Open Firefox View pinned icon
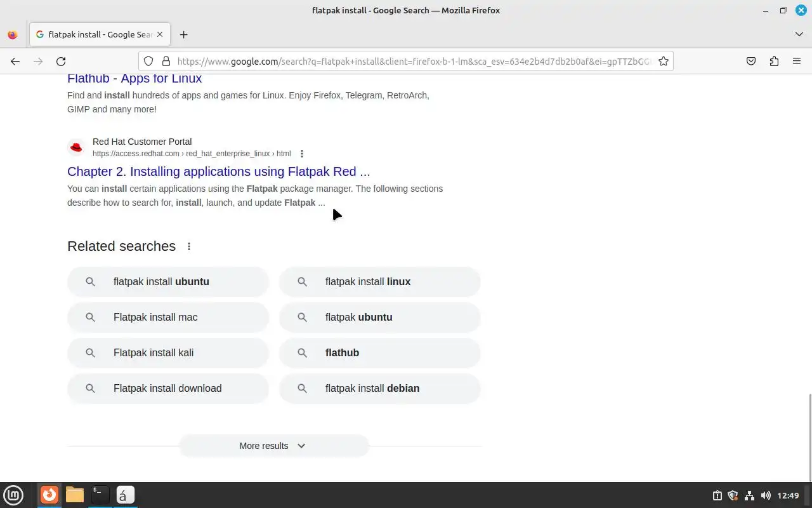Viewport: 812px width, 508px height. pyautogui.click(x=13, y=34)
